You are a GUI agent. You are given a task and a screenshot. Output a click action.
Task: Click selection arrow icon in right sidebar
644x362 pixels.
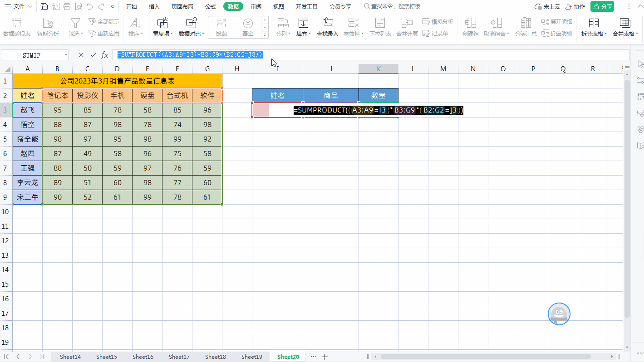640,64
